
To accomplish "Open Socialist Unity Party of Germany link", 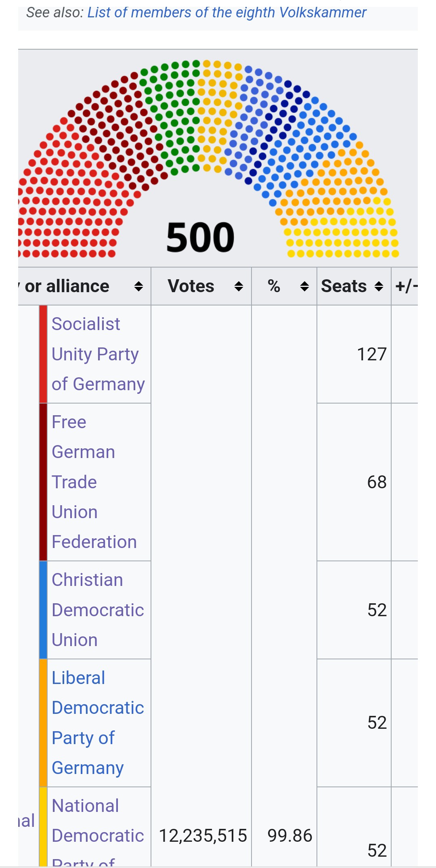I will 98,354.
